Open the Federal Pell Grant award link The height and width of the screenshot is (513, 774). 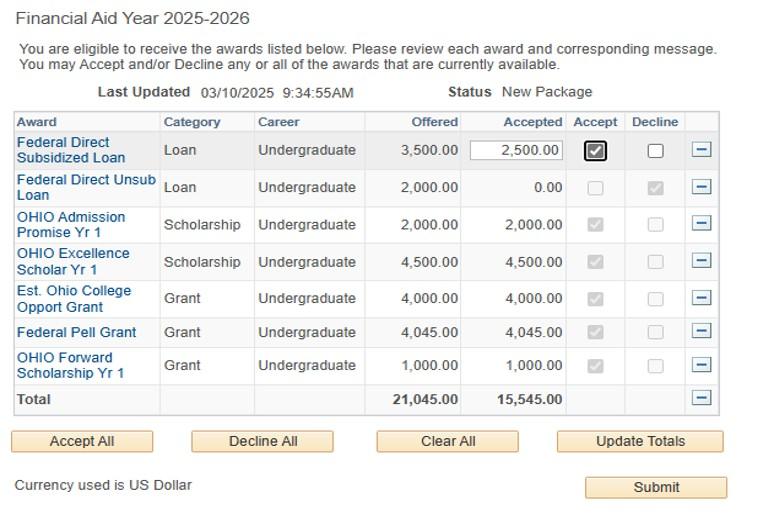[x=76, y=332]
